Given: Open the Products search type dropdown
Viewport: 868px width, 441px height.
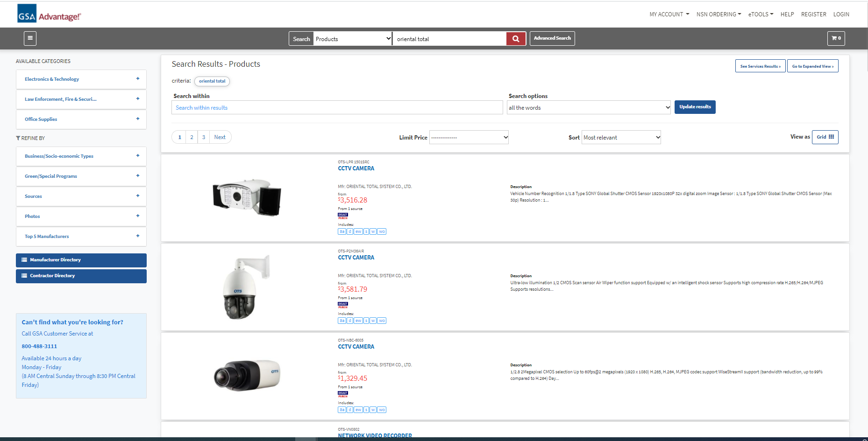Looking at the screenshot, I should pyautogui.click(x=353, y=39).
